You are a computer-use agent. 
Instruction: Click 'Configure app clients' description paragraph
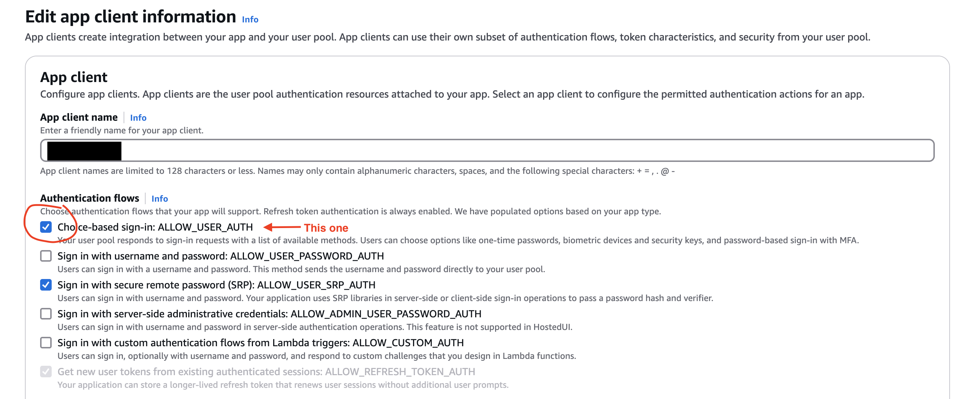452,94
